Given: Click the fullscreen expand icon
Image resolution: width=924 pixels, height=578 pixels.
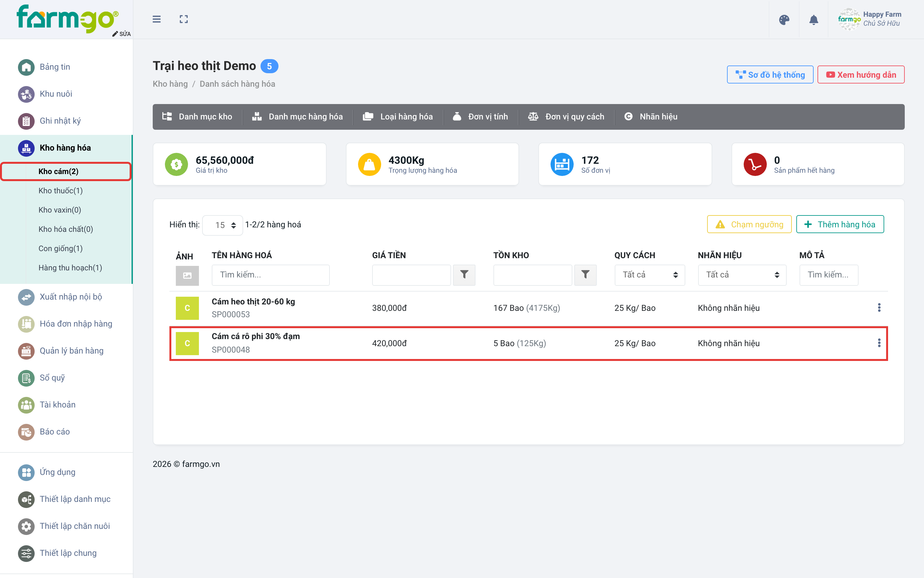Looking at the screenshot, I should coord(184,19).
